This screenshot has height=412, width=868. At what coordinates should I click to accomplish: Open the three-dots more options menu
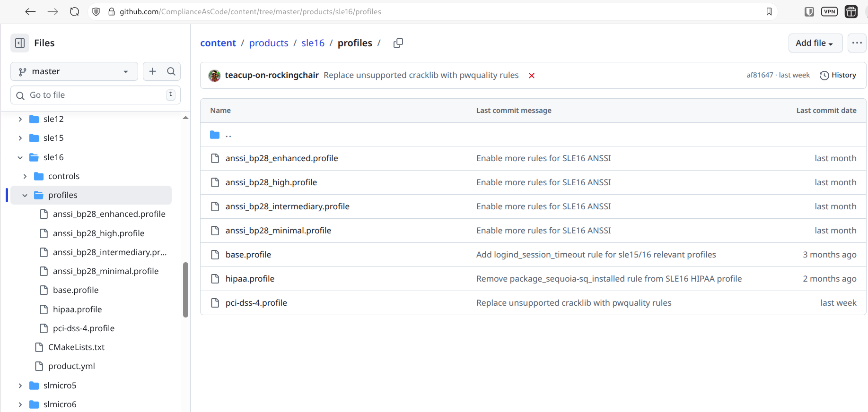coord(857,43)
